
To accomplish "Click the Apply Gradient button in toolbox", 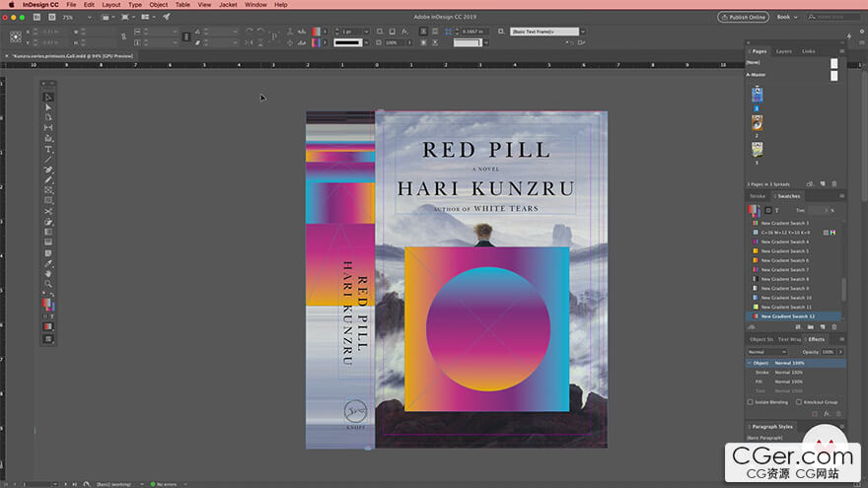I will point(48,326).
